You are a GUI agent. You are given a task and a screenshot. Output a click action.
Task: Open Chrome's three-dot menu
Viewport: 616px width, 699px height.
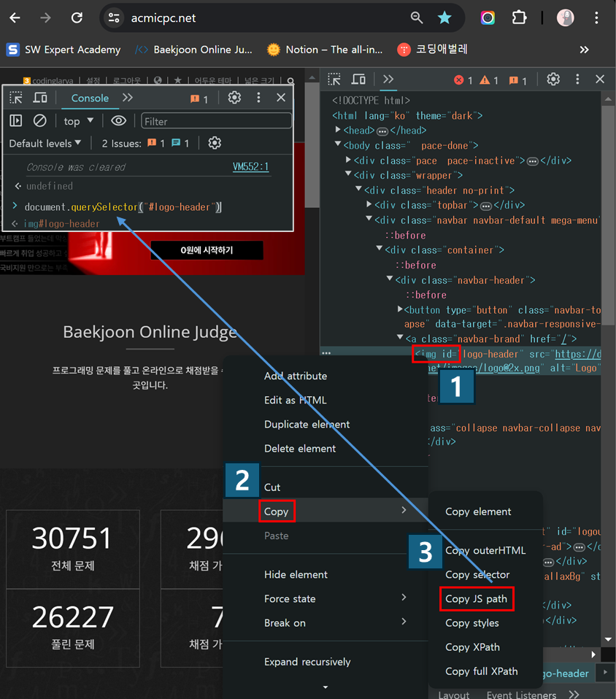click(x=596, y=18)
